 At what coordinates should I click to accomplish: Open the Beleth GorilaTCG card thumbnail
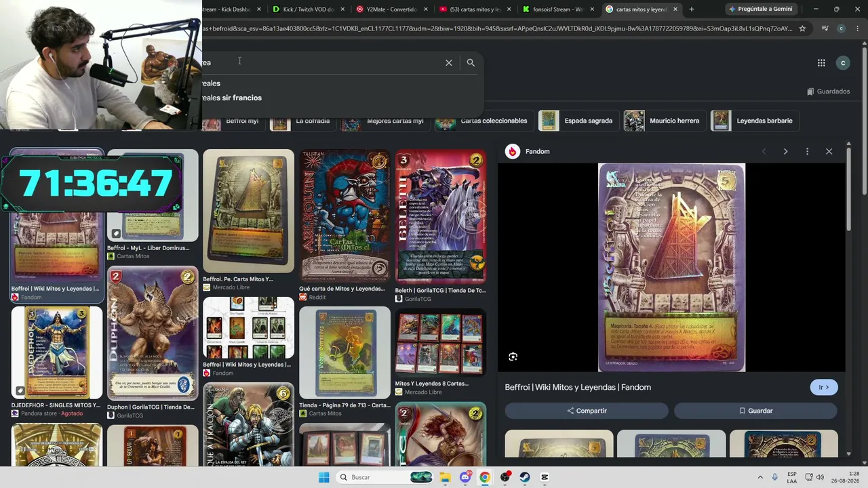(441, 216)
